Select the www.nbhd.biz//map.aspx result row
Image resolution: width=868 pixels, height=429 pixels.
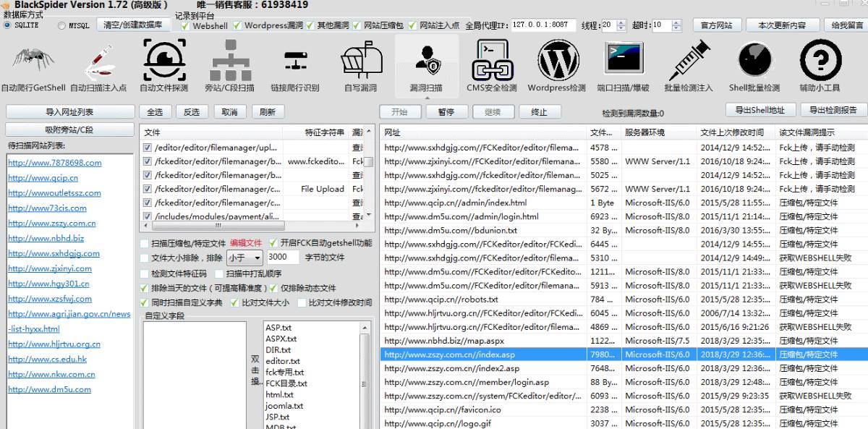(624, 341)
